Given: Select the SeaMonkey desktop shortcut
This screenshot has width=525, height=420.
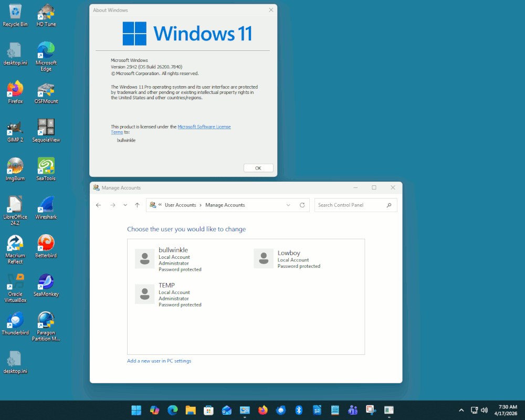Looking at the screenshot, I should (x=46, y=285).
